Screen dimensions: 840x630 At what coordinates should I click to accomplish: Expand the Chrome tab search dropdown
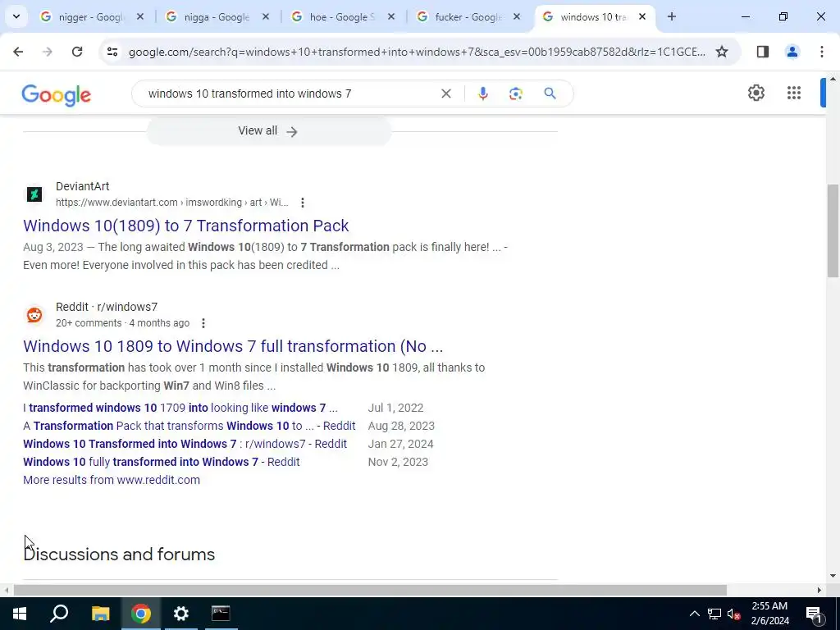[x=16, y=16]
